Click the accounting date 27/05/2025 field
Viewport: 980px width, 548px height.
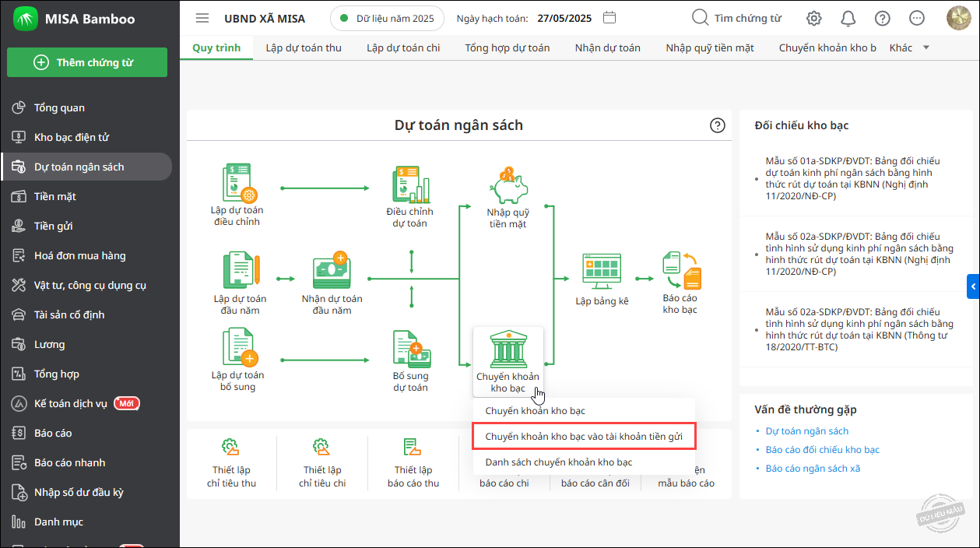tap(563, 18)
